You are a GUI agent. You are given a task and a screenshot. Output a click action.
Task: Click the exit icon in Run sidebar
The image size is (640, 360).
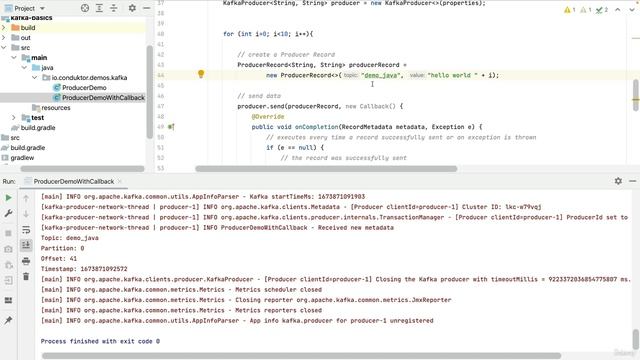8,280
